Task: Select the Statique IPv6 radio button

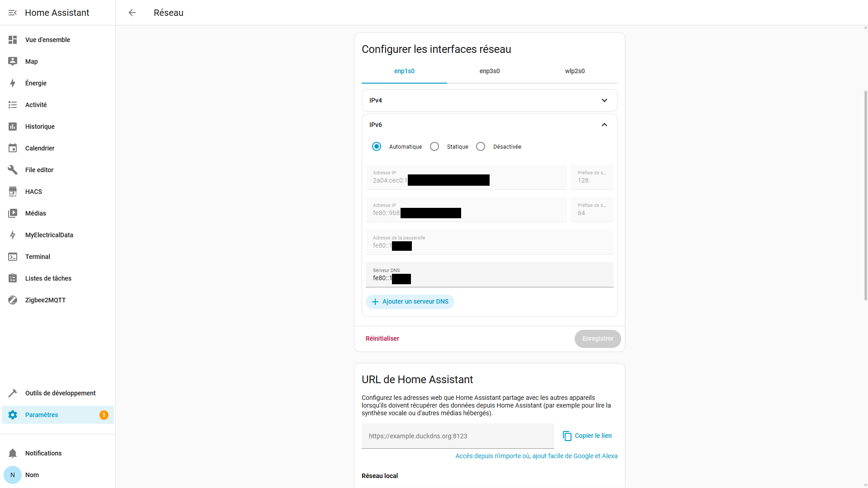Action: (434, 146)
